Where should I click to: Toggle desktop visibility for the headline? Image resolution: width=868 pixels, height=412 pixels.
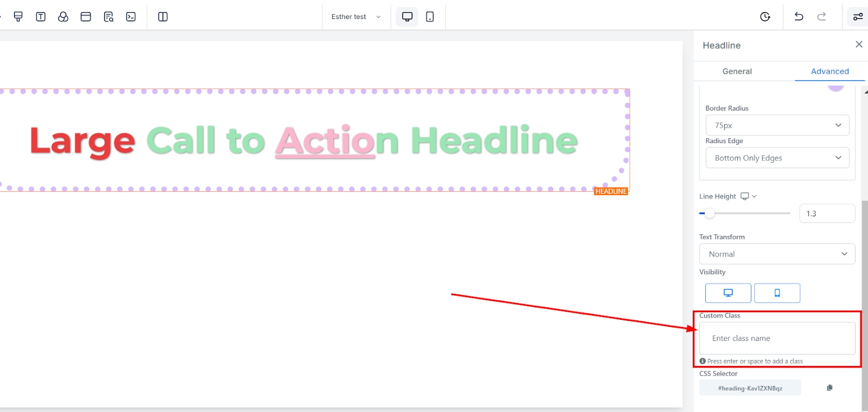pyautogui.click(x=728, y=293)
